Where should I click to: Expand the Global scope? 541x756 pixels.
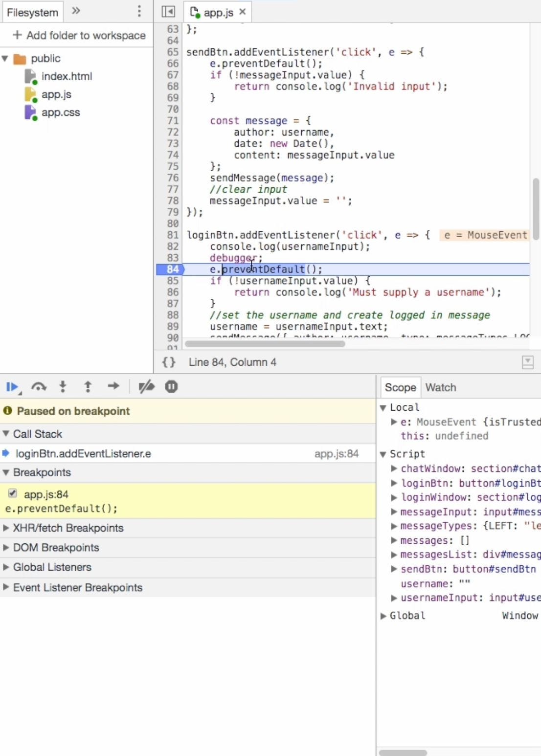tap(383, 616)
